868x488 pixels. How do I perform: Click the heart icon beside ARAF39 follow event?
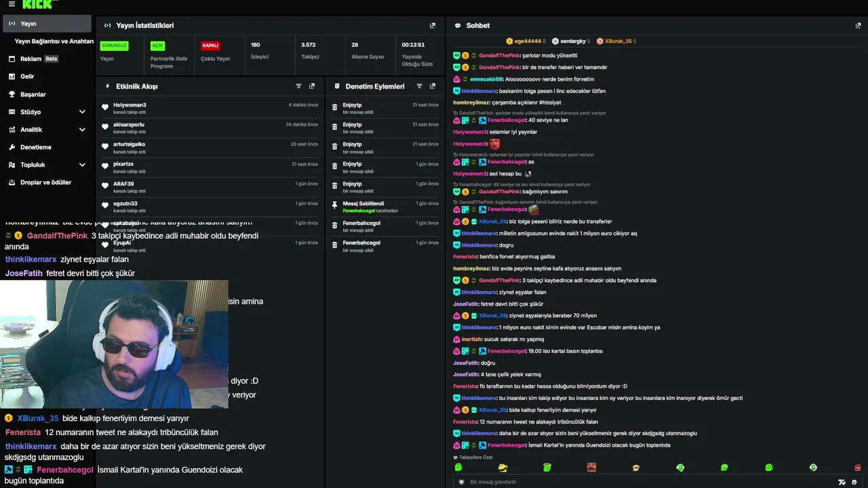pos(105,186)
